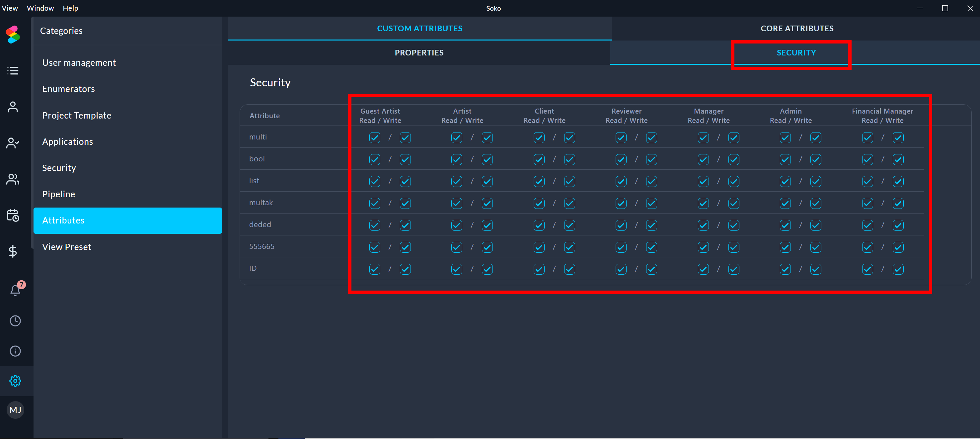
Task: Open the team users sidebar icon
Action: tap(13, 179)
